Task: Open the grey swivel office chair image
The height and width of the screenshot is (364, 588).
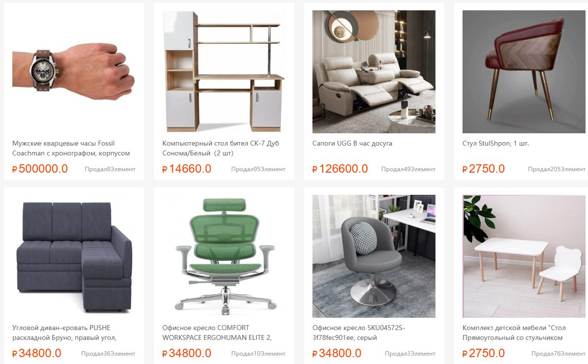Action: pyautogui.click(x=374, y=256)
